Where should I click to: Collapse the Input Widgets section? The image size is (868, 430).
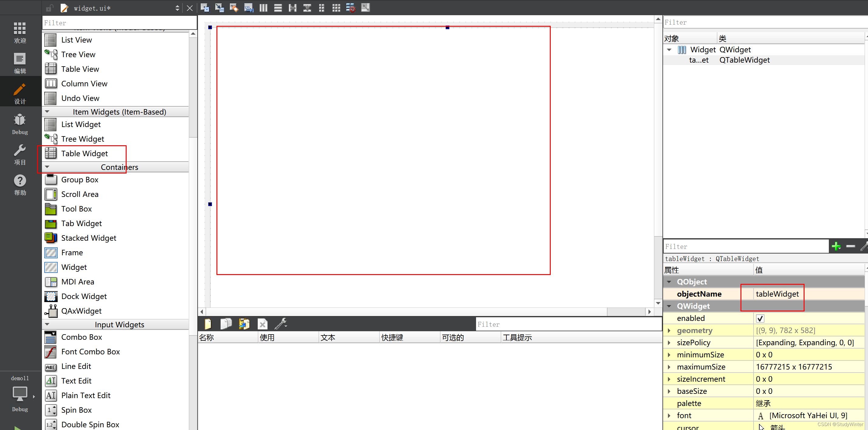click(47, 324)
